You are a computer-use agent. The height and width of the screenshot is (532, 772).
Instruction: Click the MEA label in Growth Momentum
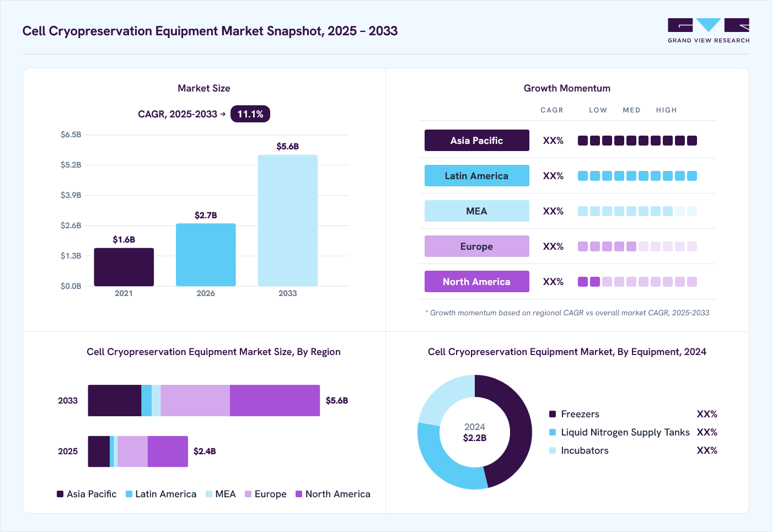477,211
